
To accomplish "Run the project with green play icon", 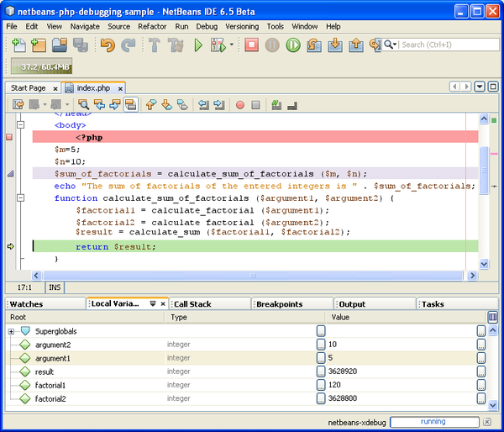I will (x=199, y=45).
